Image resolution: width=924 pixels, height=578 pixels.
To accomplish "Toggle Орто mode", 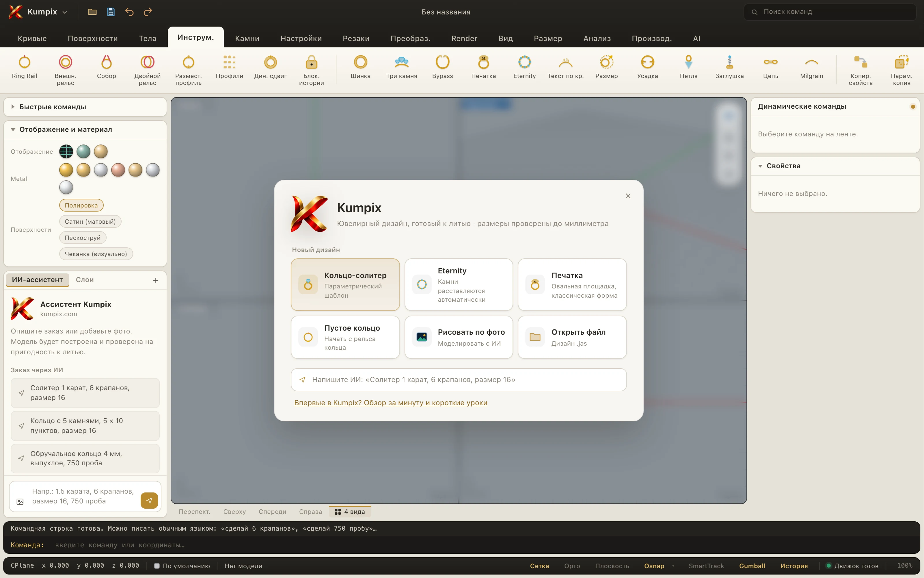I will [x=572, y=566].
